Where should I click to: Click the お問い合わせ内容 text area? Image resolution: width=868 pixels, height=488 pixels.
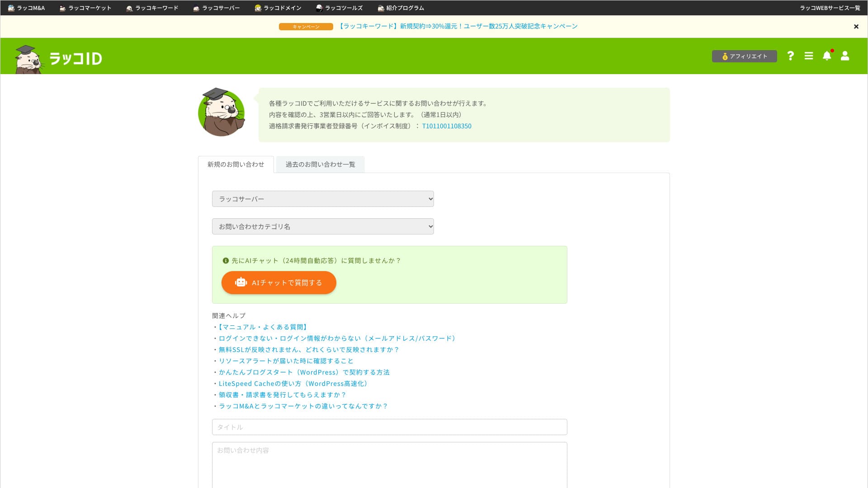point(389,465)
